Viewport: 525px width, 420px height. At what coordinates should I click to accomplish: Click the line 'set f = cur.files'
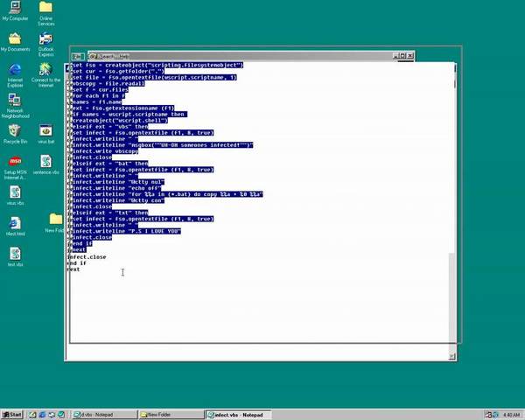pyautogui.click(x=100, y=90)
